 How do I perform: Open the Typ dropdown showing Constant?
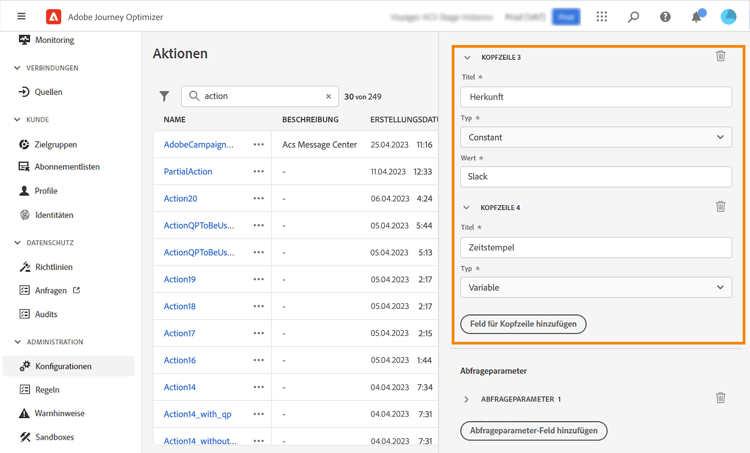tap(596, 137)
